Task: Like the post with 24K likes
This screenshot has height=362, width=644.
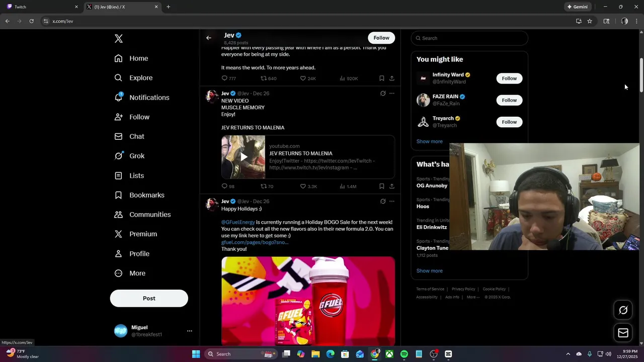Action: point(307,78)
